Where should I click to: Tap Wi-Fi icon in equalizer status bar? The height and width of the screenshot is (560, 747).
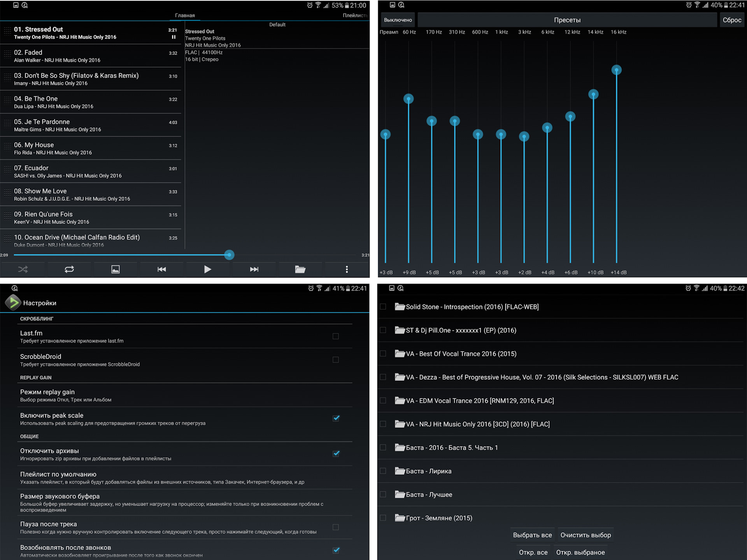pos(697,5)
